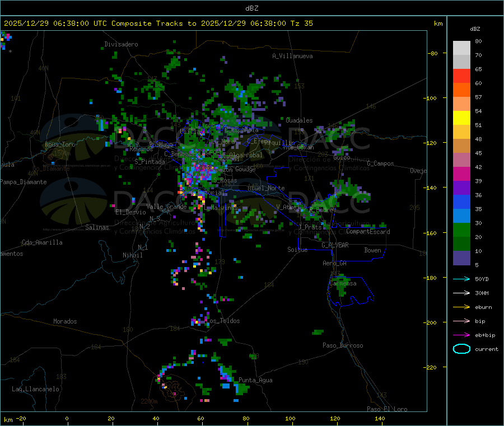Select the white 80 dBZ color swatch

461,48
